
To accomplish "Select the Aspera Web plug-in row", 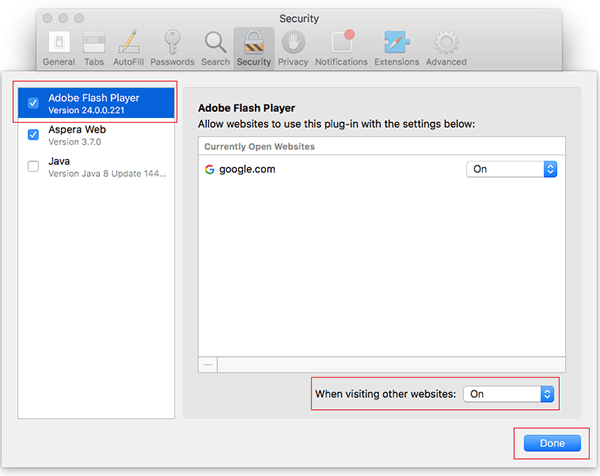I will click(x=96, y=135).
